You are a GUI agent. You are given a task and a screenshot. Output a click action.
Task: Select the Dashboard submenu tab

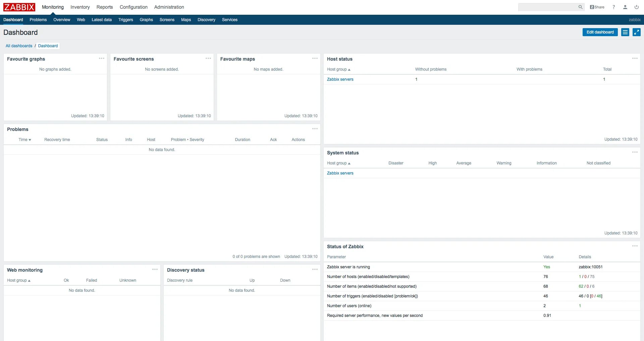pyautogui.click(x=13, y=20)
